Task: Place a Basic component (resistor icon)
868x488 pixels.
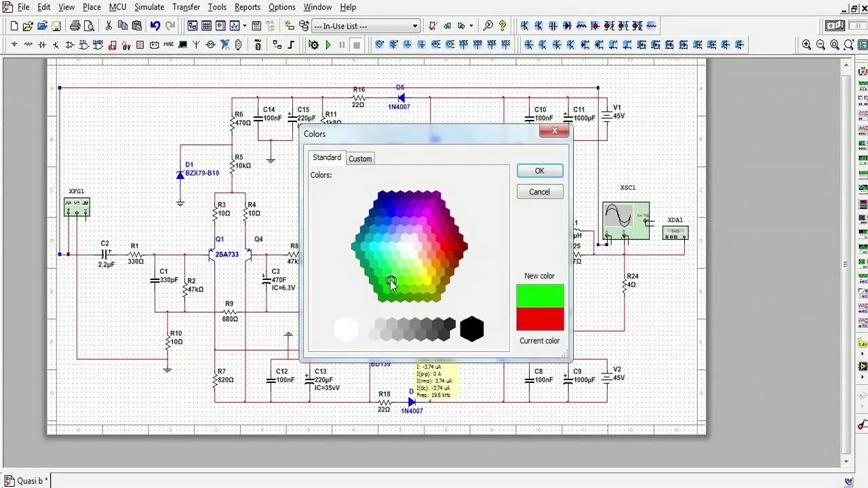Action: (28, 45)
